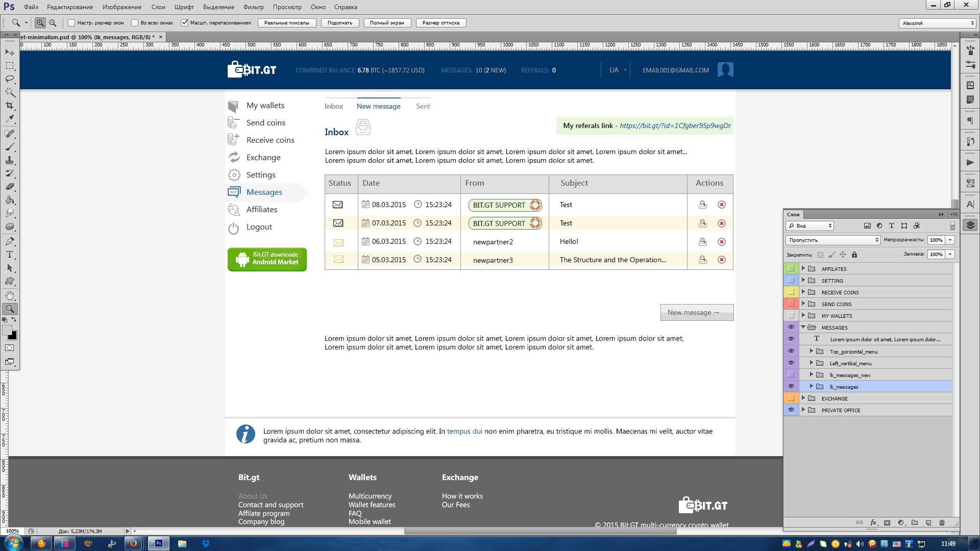This screenshot has height=551, width=980.
Task: Hide the lk_messages layer group
Action: [791, 387]
